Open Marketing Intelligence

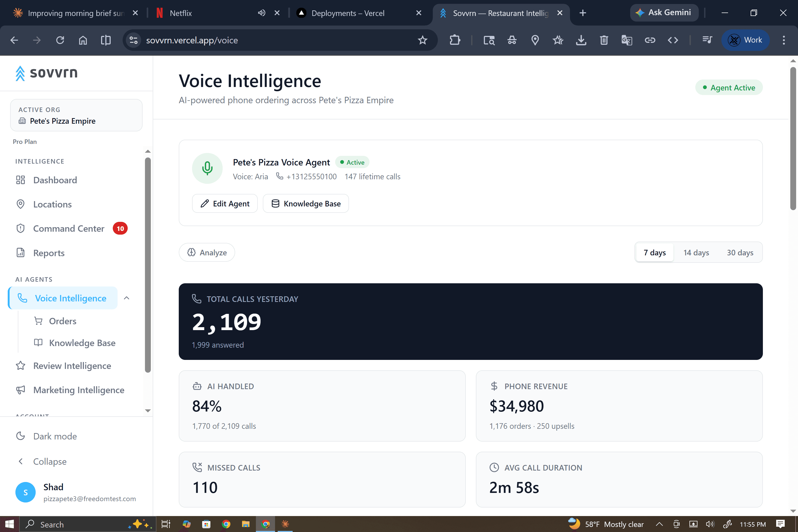(78, 389)
